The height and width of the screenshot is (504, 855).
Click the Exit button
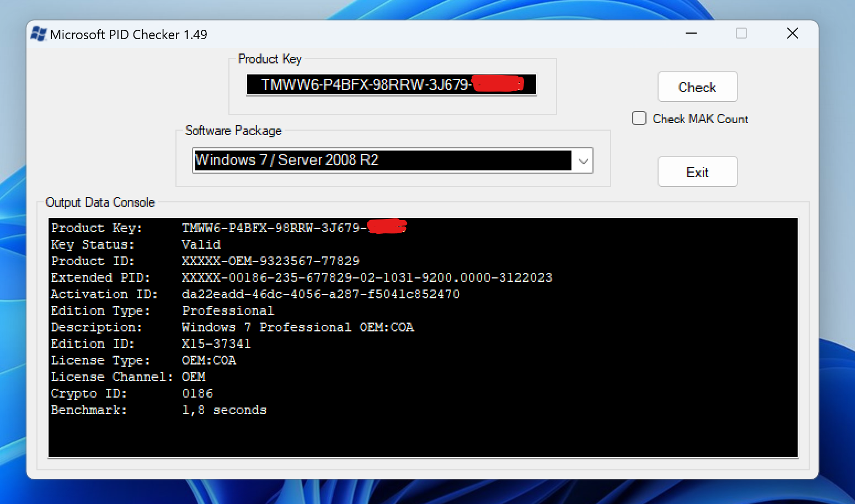(x=697, y=172)
